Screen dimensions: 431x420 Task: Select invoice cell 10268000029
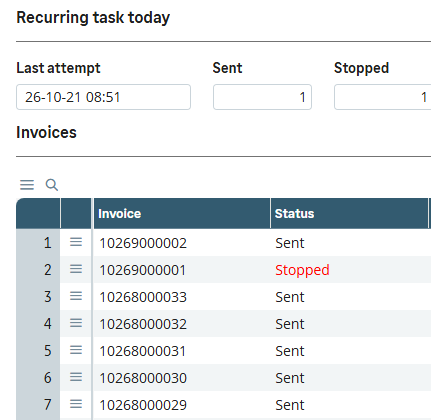[182, 405]
